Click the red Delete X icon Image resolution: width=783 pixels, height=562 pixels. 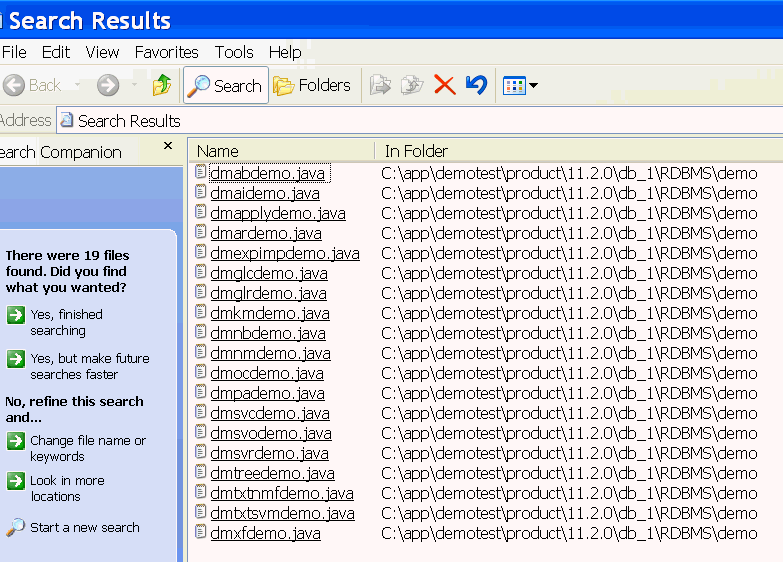[x=445, y=86]
